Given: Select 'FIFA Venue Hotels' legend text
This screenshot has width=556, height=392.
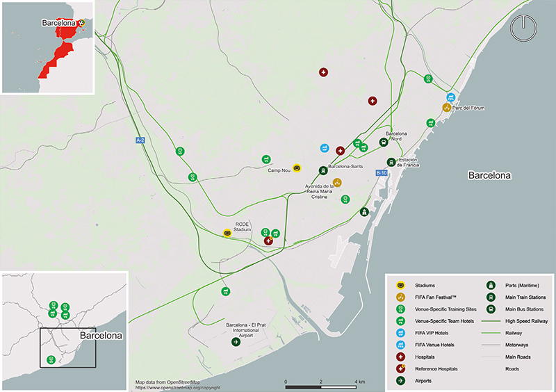Looking at the screenshot, I should point(434,345).
